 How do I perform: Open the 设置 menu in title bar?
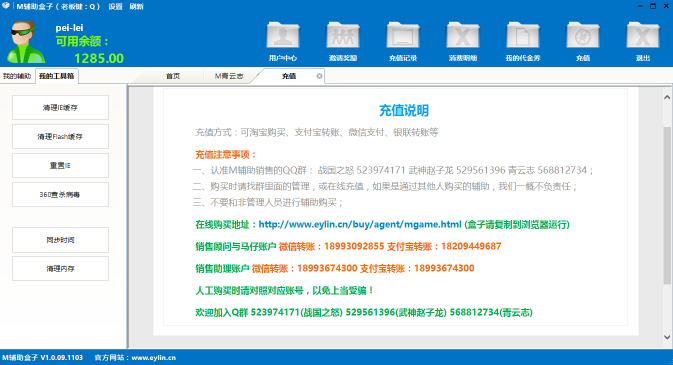point(115,6)
